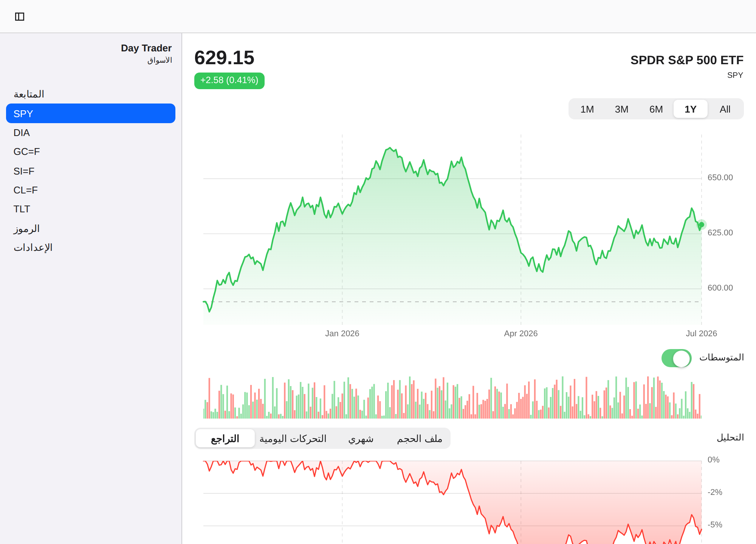Image resolution: width=756 pixels, height=544 pixels.
Task: Switch to التحركات اليومية analysis tab
Action: (293, 439)
